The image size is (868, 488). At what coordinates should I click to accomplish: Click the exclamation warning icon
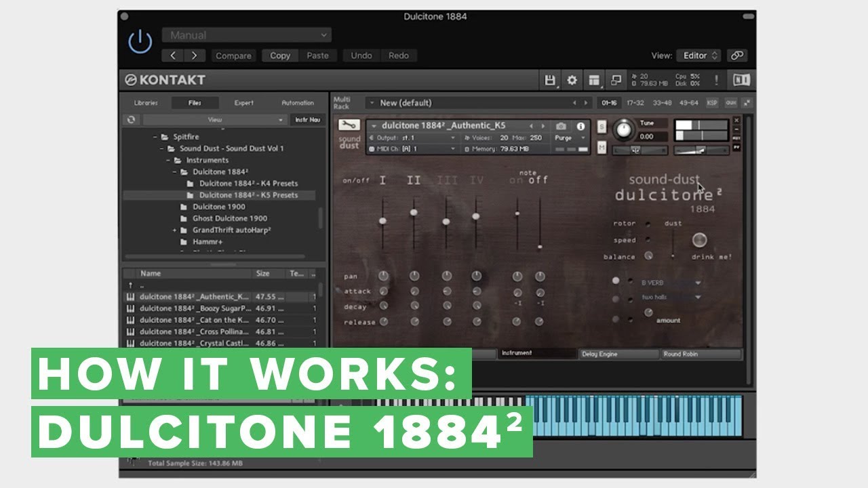click(716, 80)
